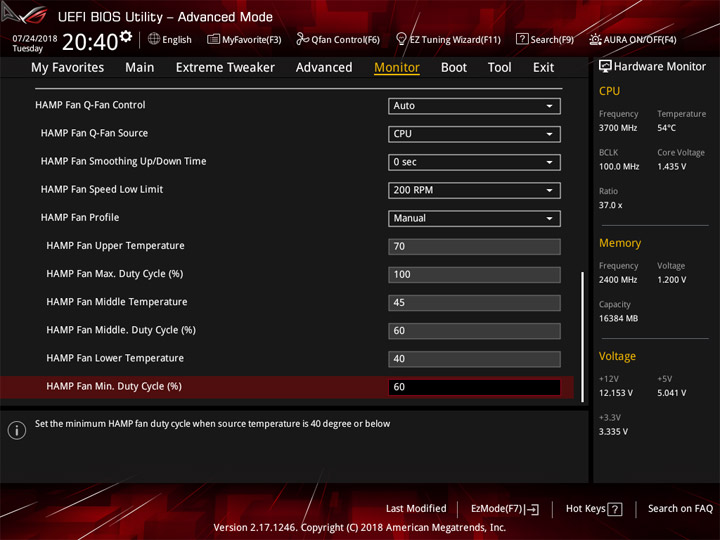Switch to the Main tab
Viewport: 720px width, 540px height.
point(140,68)
